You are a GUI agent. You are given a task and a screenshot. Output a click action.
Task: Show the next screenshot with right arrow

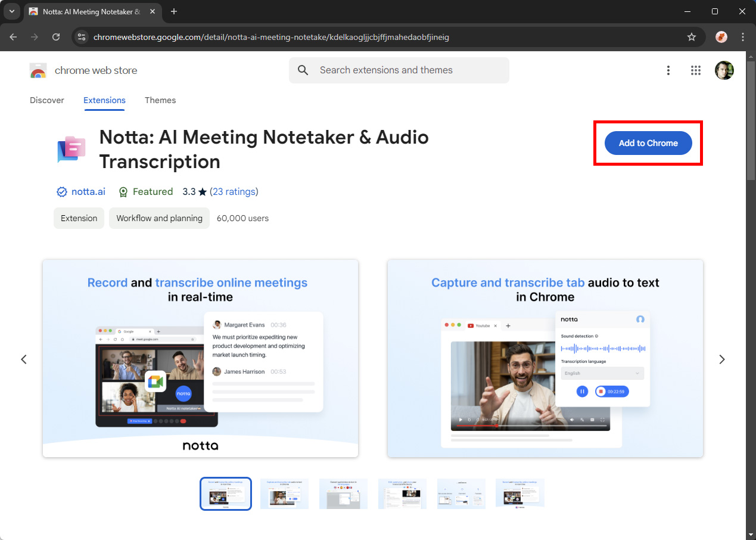[722, 359]
